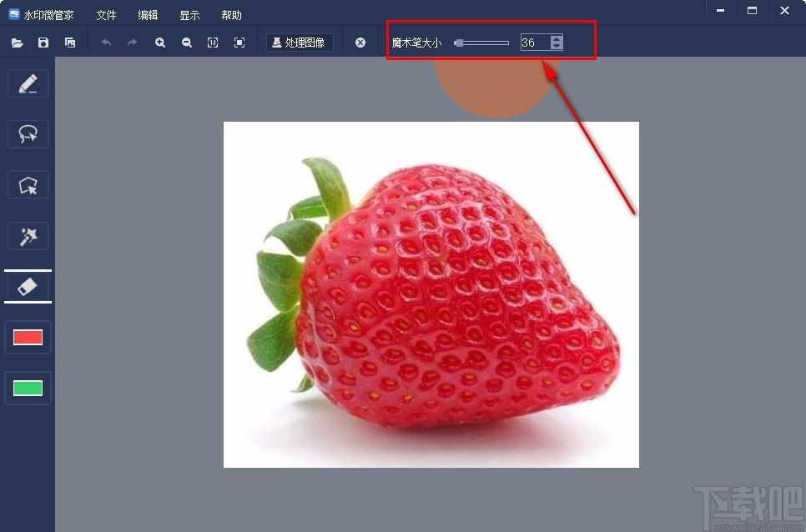Viewport: 806px width, 532px height.
Task: Maximize the application window
Action: [752, 10]
